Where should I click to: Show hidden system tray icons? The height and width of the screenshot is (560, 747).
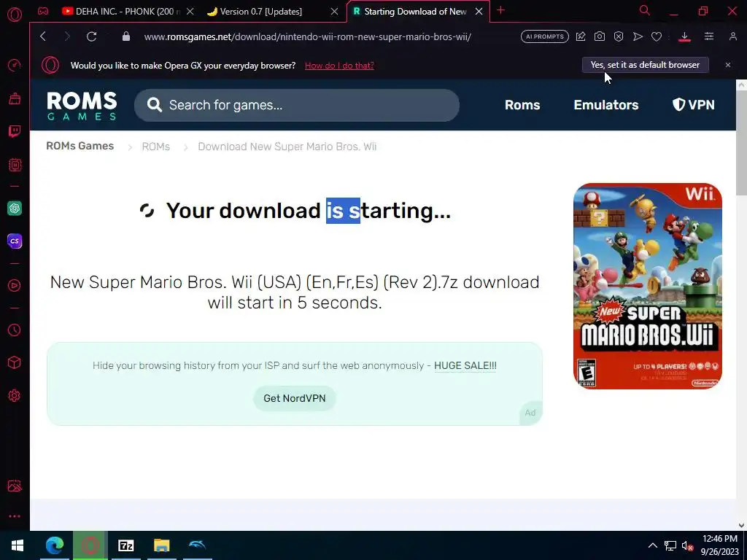[653, 545]
